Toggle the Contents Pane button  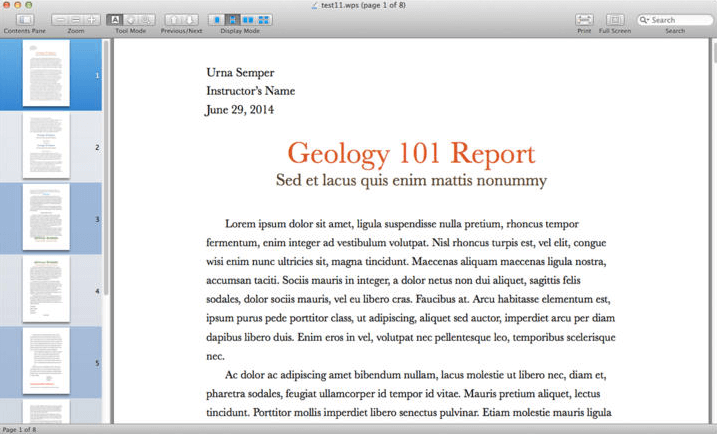25,20
